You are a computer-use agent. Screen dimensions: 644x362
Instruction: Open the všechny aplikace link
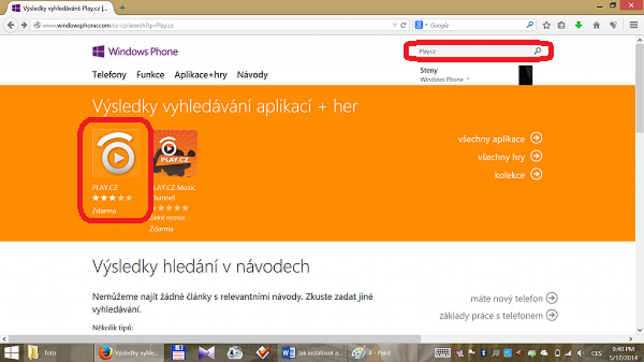pyautogui.click(x=491, y=139)
